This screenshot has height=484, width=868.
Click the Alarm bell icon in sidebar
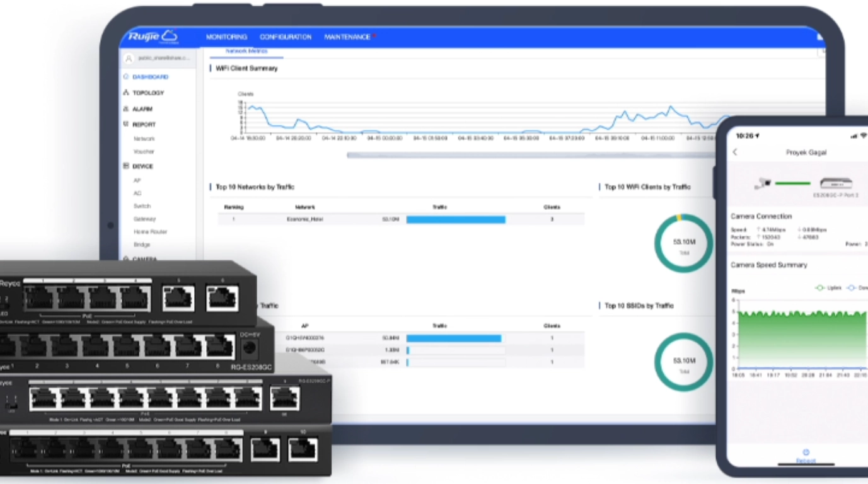(126, 109)
